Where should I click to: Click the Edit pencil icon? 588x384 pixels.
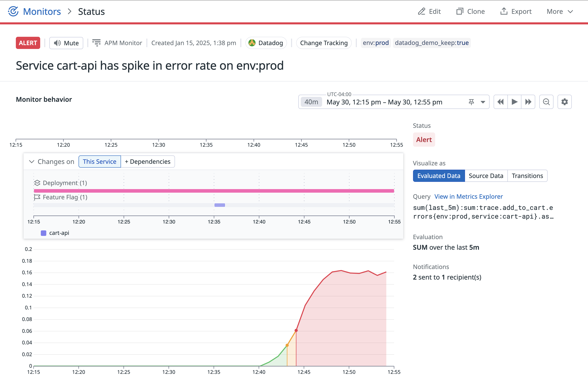coord(422,11)
